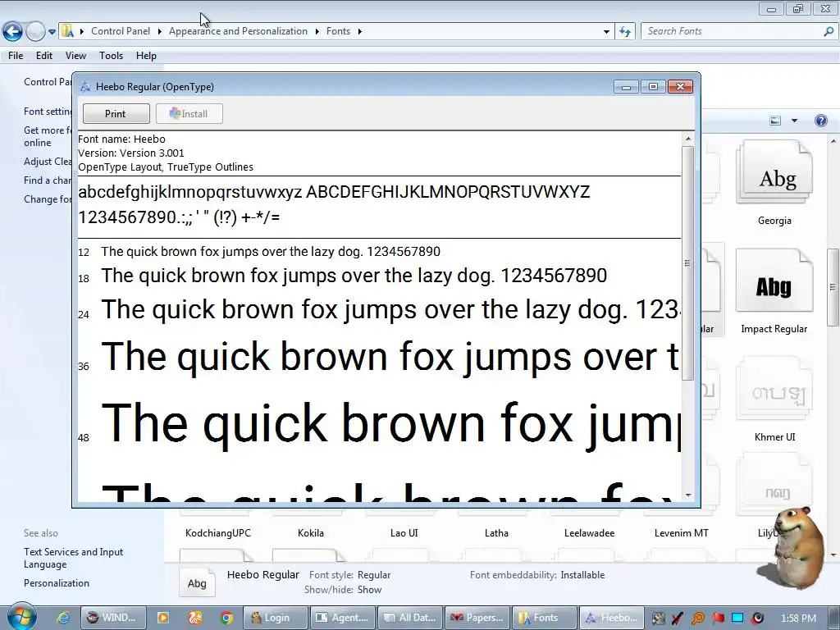Click the Kokila font label

(311, 533)
